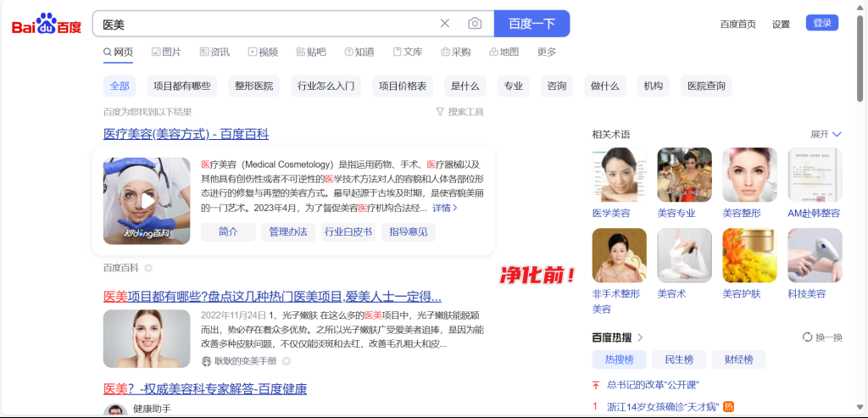This screenshot has height=418, width=868.
Task: Switch to 知道 tab
Action: tap(359, 52)
